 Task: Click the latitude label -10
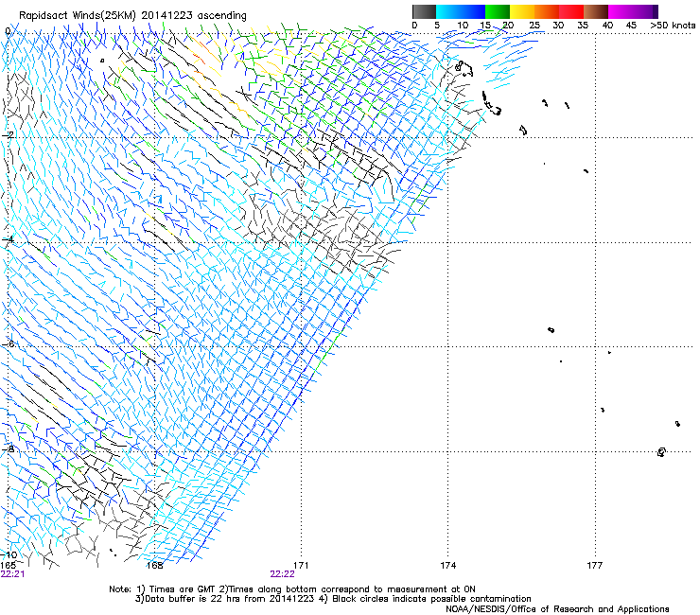(x=9, y=554)
